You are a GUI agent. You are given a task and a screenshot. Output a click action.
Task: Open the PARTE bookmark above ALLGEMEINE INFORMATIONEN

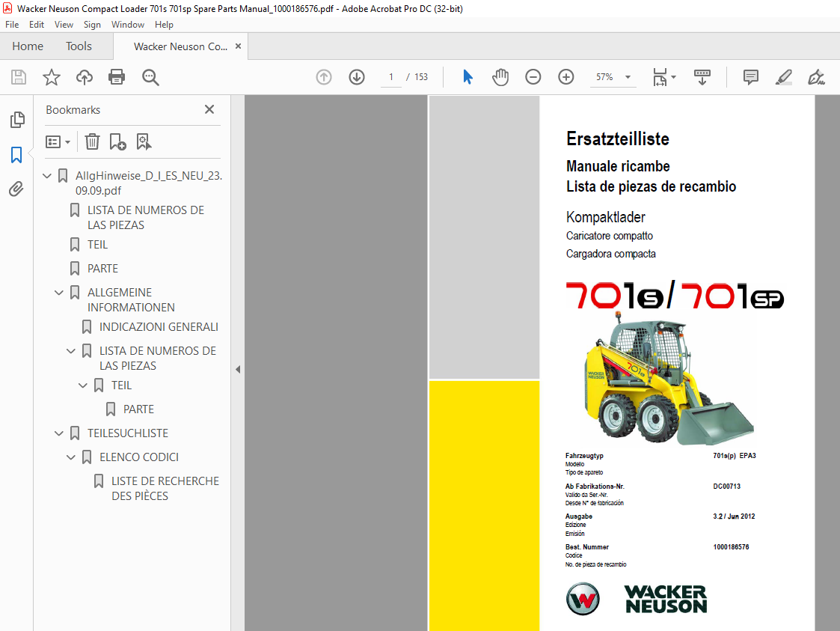[103, 268]
